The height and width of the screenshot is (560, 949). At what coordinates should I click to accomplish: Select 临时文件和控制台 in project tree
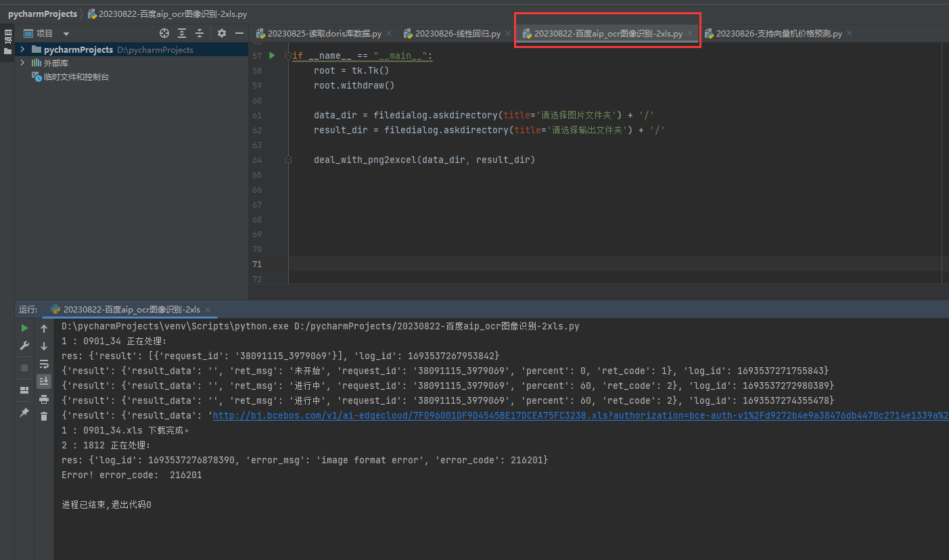(76, 77)
